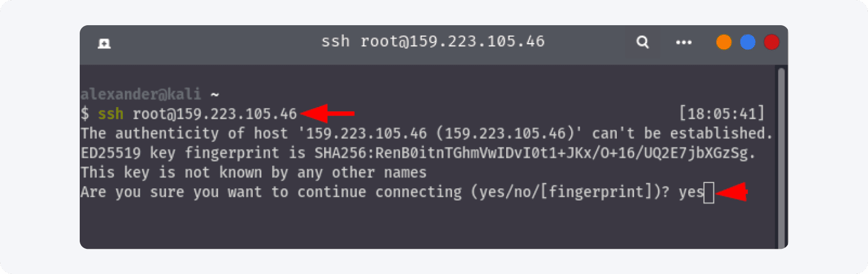Click root@159.223.105.46 on the command line

(x=215, y=113)
